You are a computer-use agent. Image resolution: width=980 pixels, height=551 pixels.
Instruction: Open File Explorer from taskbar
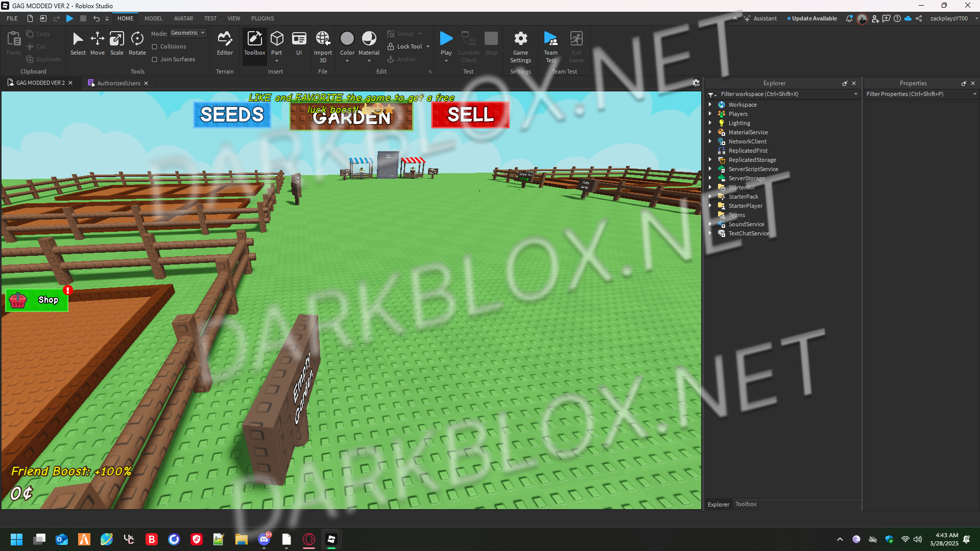coord(241,539)
